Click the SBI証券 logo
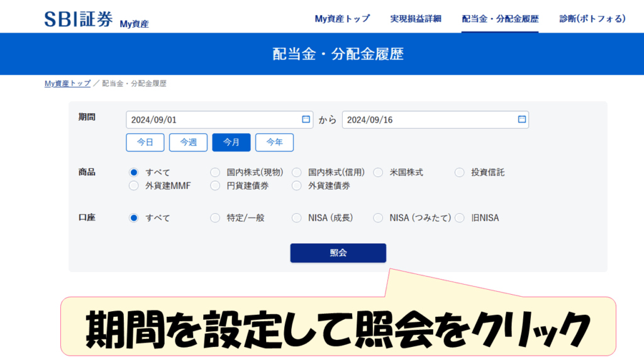 tap(78, 19)
